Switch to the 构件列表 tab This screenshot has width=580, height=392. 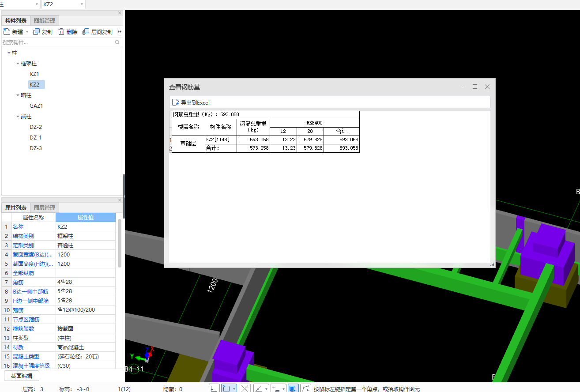[x=16, y=21]
